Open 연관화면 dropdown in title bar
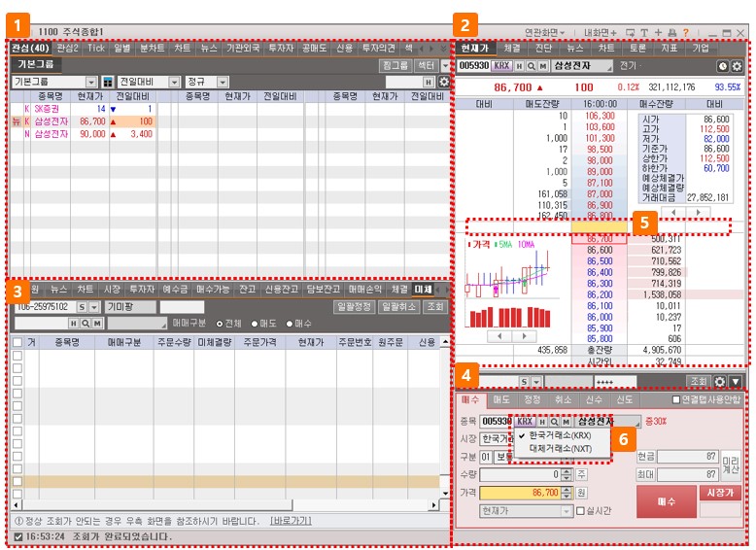Viewport: 756px width, 550px height. 544,33
